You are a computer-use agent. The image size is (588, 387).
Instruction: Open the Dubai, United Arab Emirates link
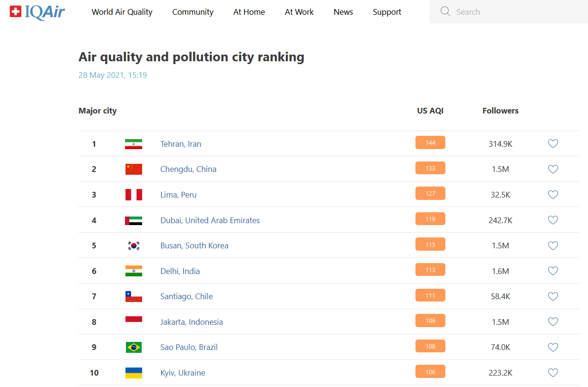(210, 220)
